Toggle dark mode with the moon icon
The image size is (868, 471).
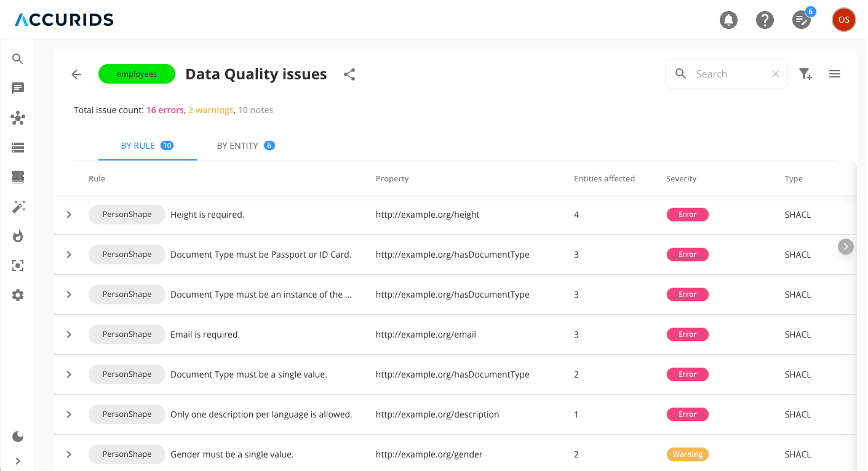coord(17,437)
